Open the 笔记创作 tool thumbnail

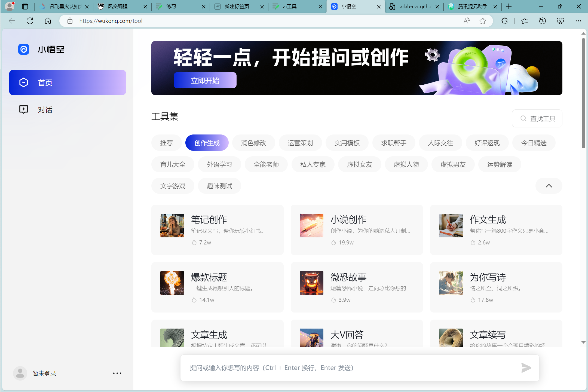click(172, 225)
